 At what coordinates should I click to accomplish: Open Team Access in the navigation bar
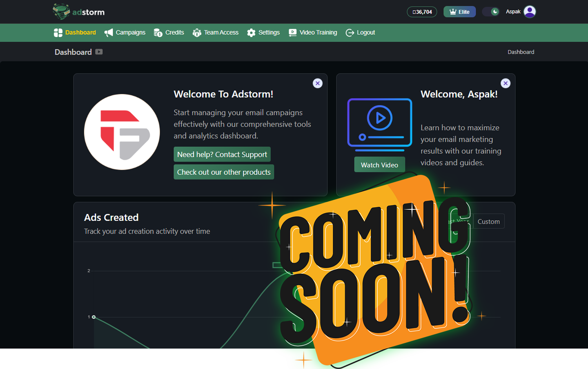tap(216, 33)
